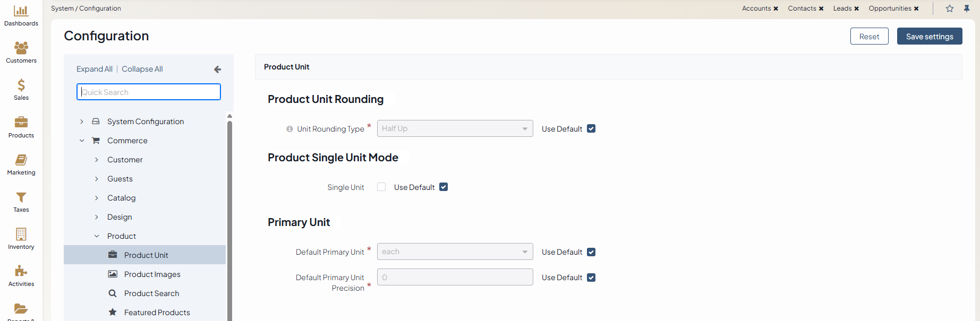980x321 pixels.
Task: Click the Quick Search input field
Action: (149, 92)
